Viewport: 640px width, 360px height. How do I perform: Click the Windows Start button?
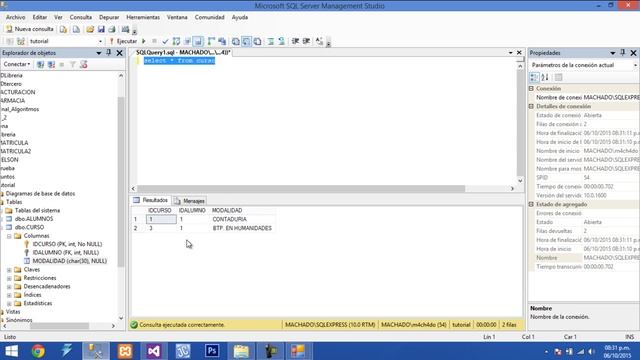coord(11,351)
